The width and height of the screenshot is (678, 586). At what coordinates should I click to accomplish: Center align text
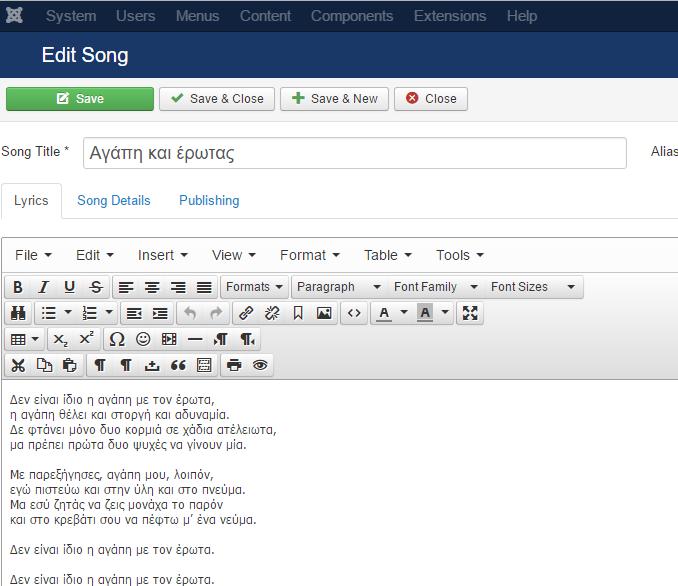(152, 287)
